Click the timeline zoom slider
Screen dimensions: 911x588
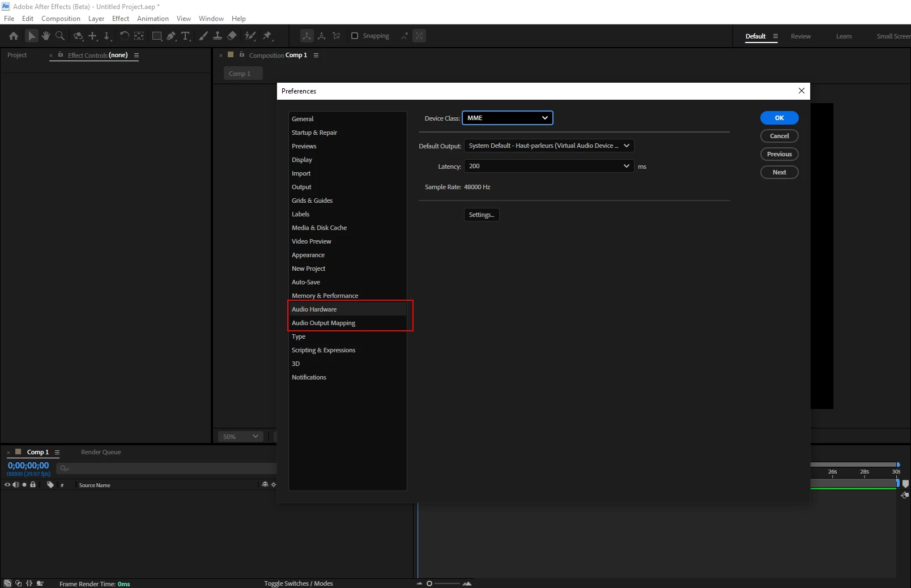[x=444, y=583]
